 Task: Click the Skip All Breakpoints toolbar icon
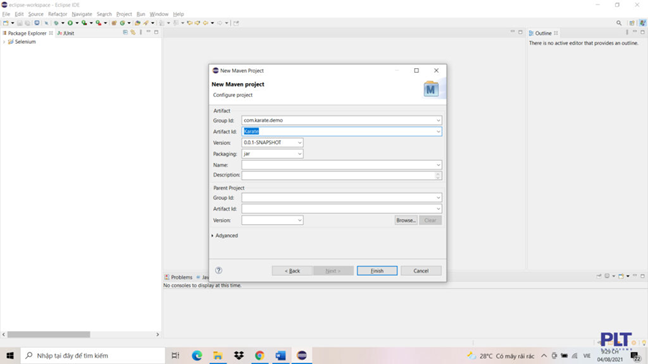coord(46,23)
